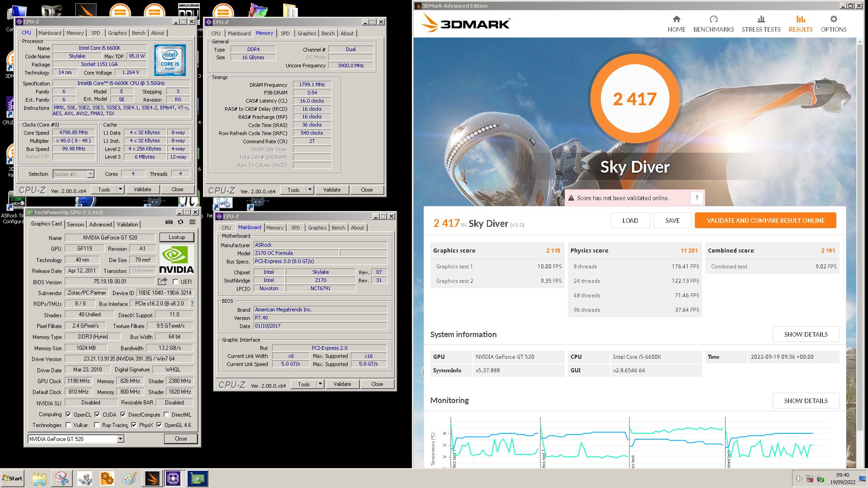868x488 pixels.
Task: Switch to CPU-Z via taskbar button
Action: tap(173, 478)
